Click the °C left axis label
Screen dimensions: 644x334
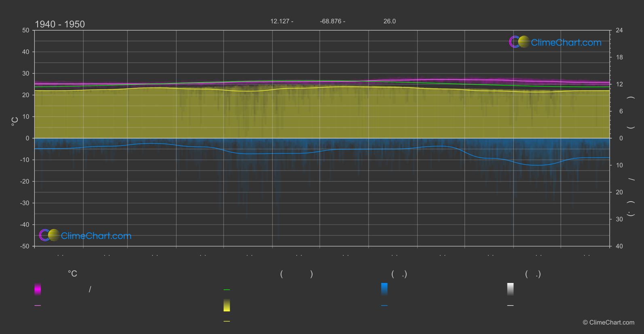coord(15,121)
